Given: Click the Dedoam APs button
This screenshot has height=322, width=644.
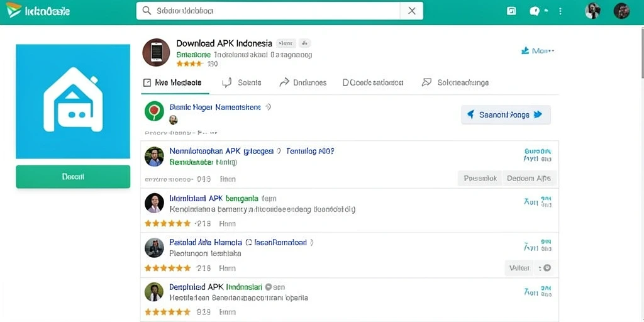Looking at the screenshot, I should click(x=530, y=178).
